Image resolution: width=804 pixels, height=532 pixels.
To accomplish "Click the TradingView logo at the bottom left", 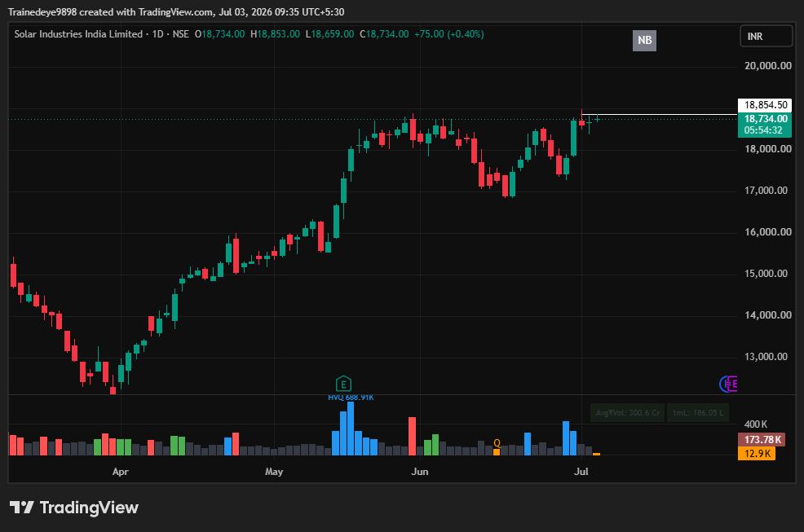I will click(74, 508).
